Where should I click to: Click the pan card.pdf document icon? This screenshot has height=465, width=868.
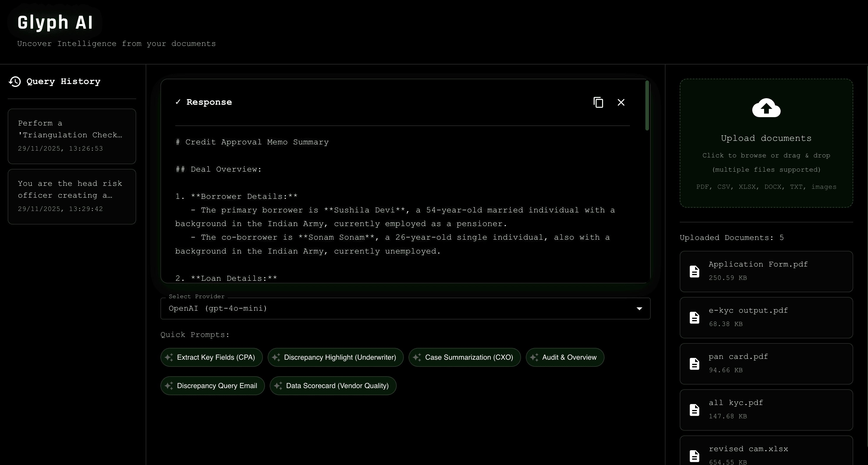pyautogui.click(x=694, y=364)
